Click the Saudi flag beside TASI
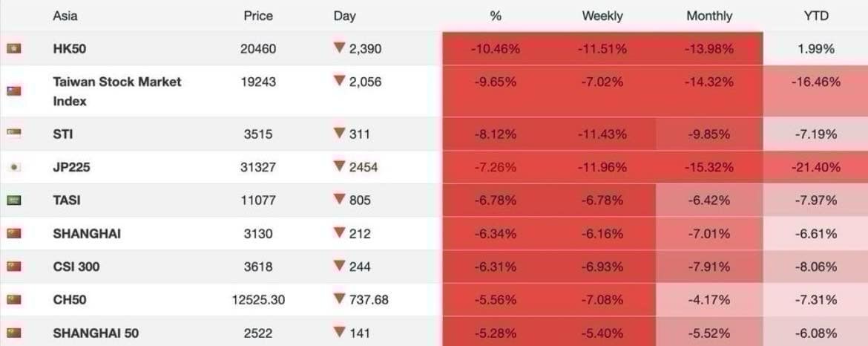This screenshot has height=346, width=868. click(13, 200)
